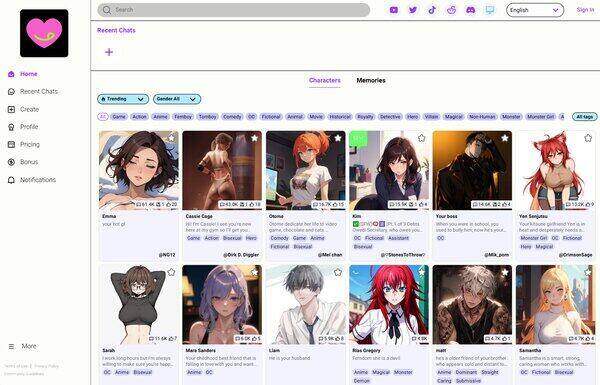Toggle favorite star on Your boss card
Viewport: 600px width, 385px height.
click(505, 138)
